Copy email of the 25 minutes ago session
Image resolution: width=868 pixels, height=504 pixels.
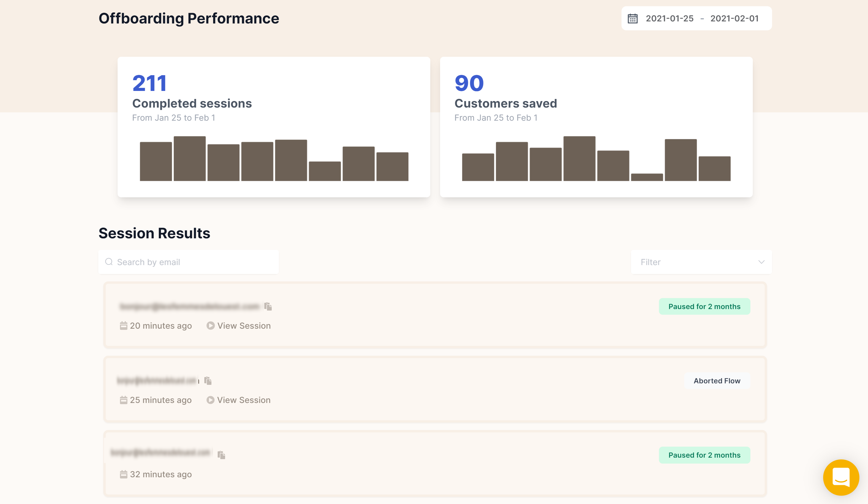(208, 381)
